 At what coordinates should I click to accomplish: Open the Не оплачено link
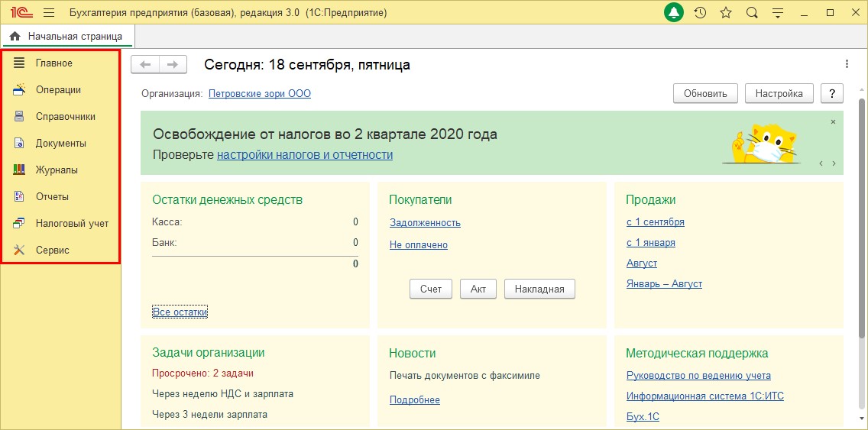(419, 245)
